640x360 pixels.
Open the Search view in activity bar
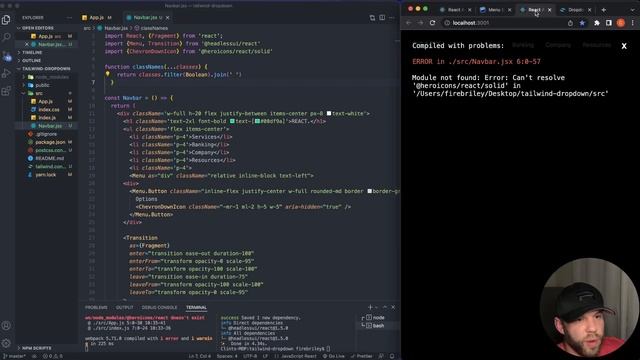6,38
